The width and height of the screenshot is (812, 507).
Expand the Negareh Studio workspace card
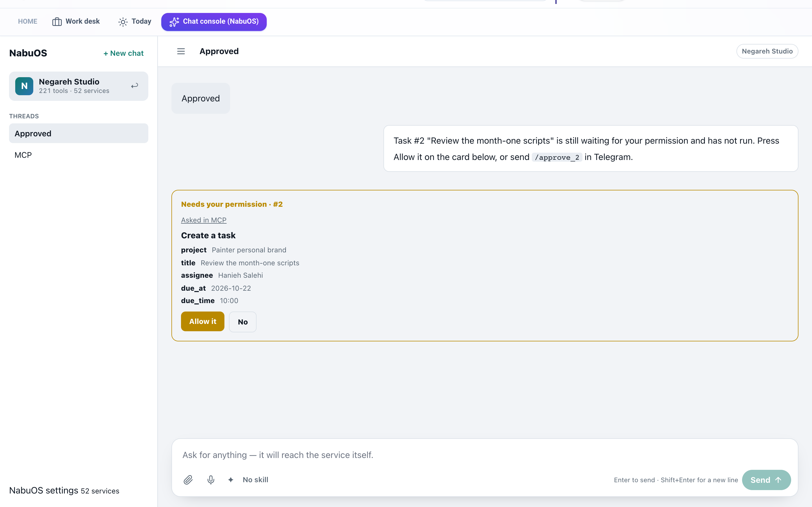[x=78, y=86]
